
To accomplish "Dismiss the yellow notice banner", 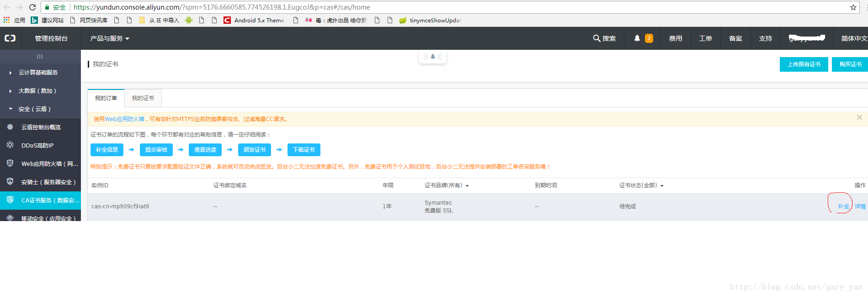I will (x=859, y=117).
